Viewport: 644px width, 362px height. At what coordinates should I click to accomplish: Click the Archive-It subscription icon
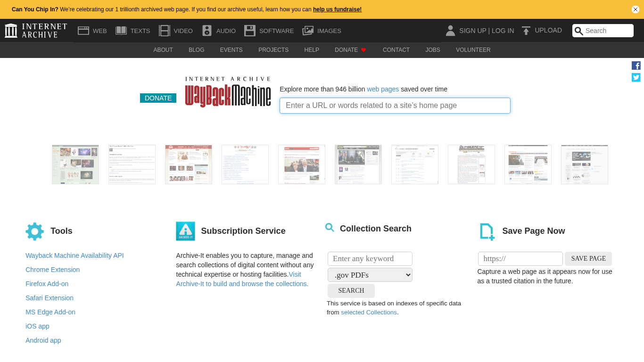185,231
